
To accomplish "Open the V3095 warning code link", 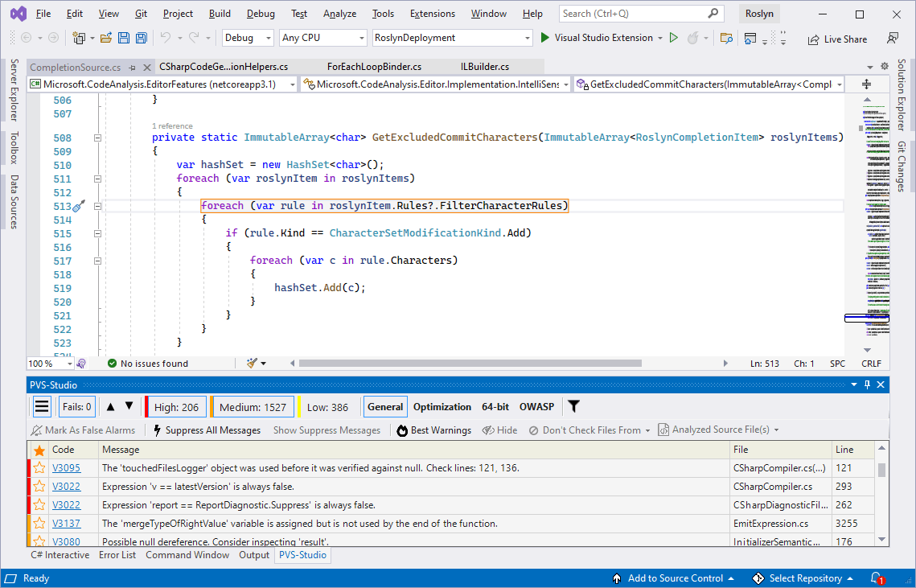I will (66, 468).
